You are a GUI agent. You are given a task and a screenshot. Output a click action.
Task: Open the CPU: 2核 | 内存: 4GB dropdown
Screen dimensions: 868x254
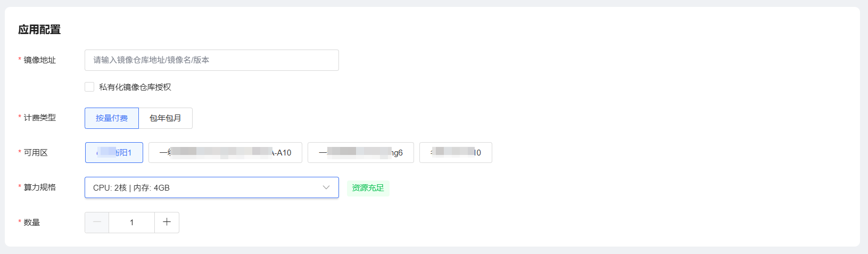(x=211, y=187)
